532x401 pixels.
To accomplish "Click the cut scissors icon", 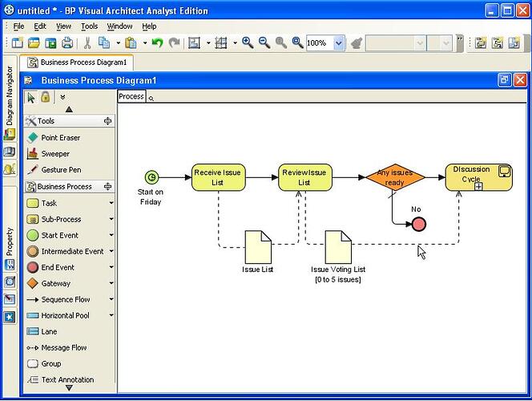I will [x=87, y=43].
